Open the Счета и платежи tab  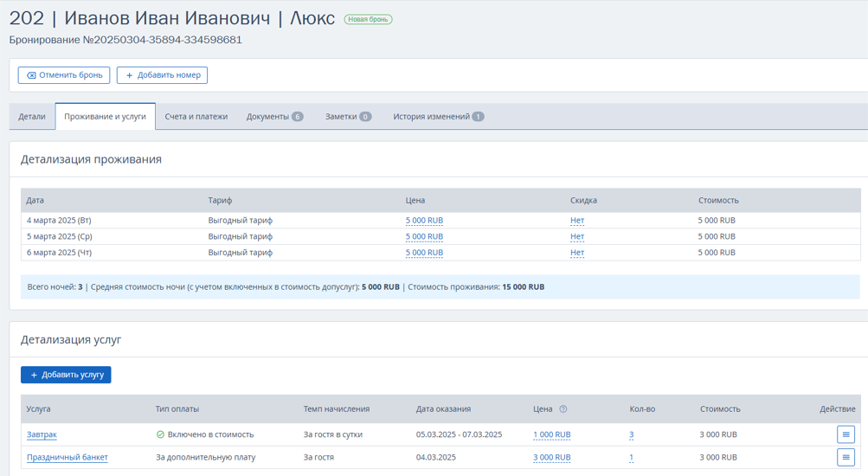point(196,117)
